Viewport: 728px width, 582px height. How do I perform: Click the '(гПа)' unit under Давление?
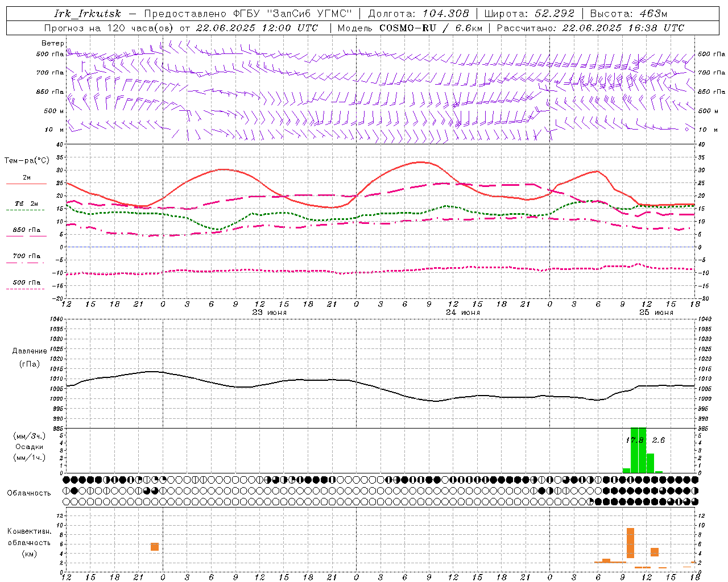30,364
